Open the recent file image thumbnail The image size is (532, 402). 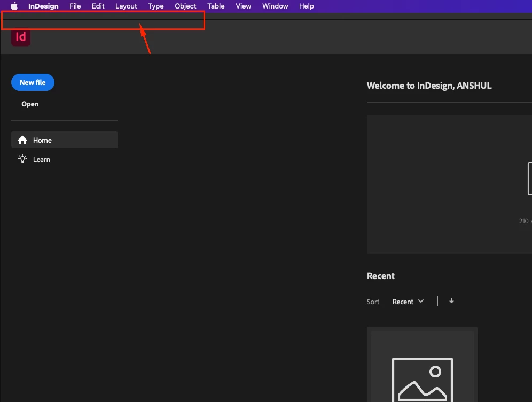tap(422, 365)
